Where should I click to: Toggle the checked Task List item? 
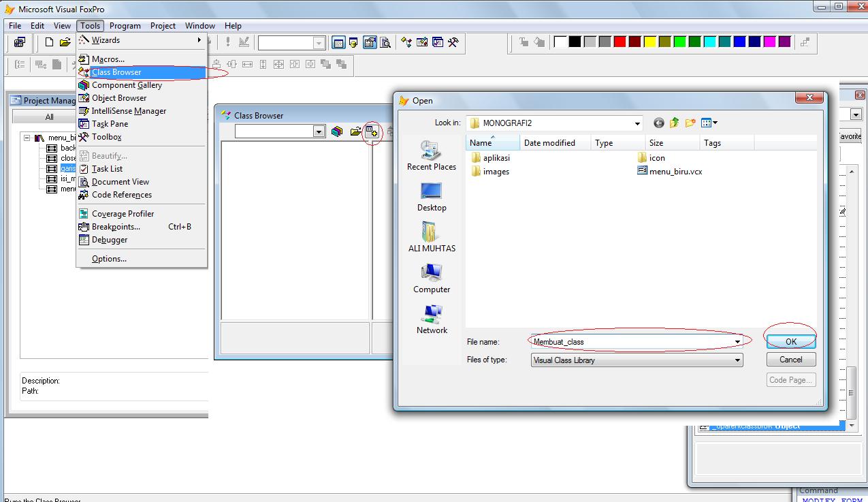click(x=141, y=169)
